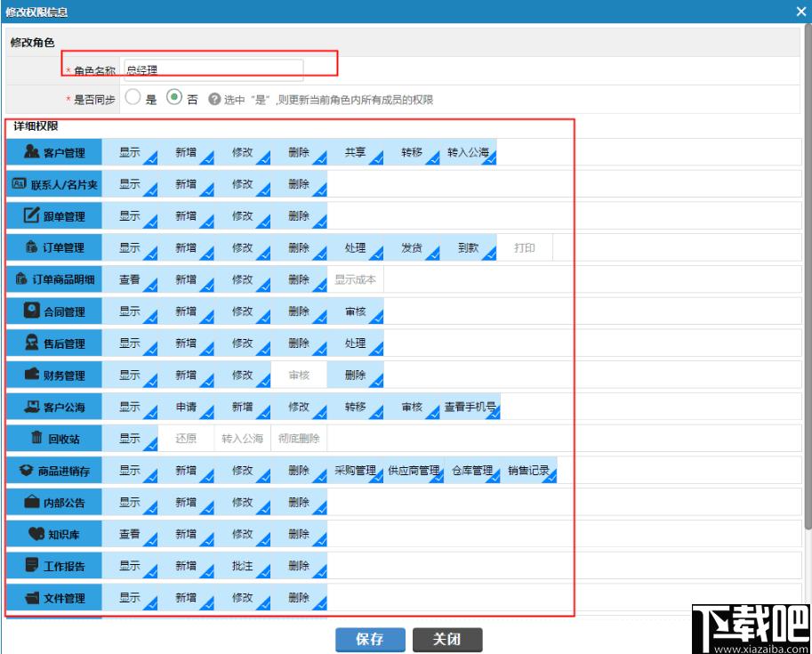Click the 角色名称 input field

click(x=213, y=70)
